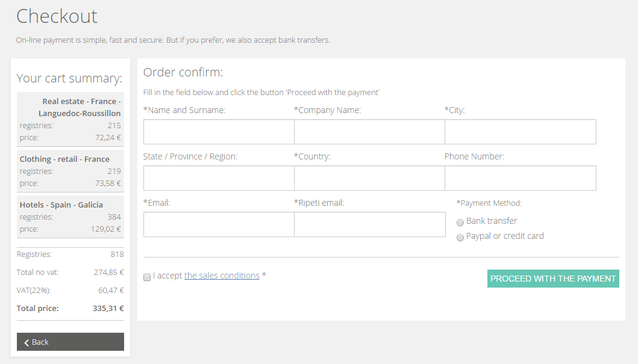Viewport: 638px width, 364px height.
Task: Go back using the Back button
Action: [70, 342]
